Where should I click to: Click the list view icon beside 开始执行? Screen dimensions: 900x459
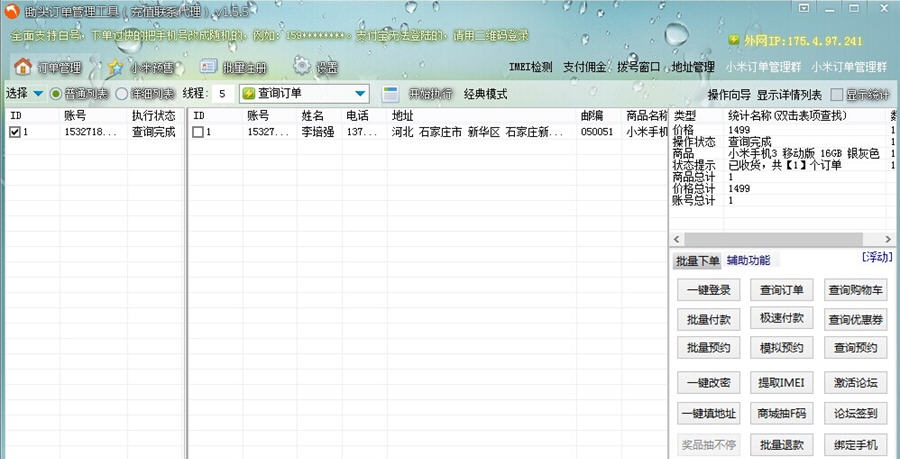pyautogui.click(x=391, y=94)
